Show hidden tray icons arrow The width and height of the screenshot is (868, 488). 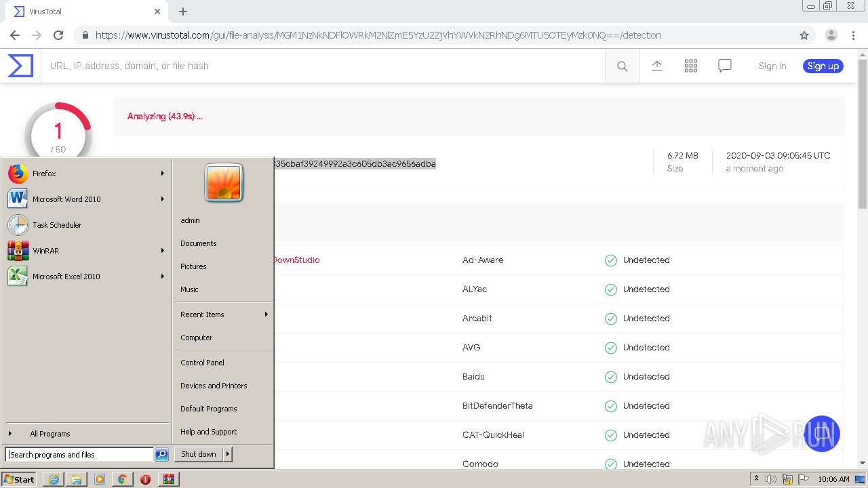[756, 479]
